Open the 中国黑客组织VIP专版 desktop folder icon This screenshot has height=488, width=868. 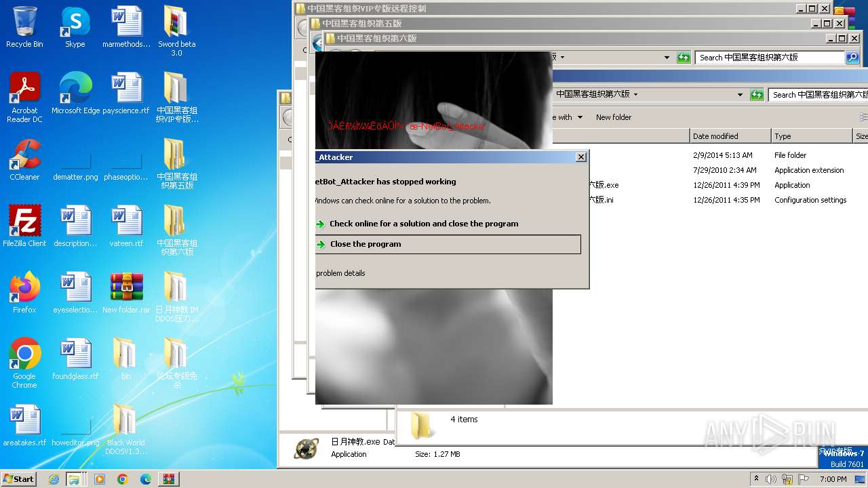(x=176, y=98)
